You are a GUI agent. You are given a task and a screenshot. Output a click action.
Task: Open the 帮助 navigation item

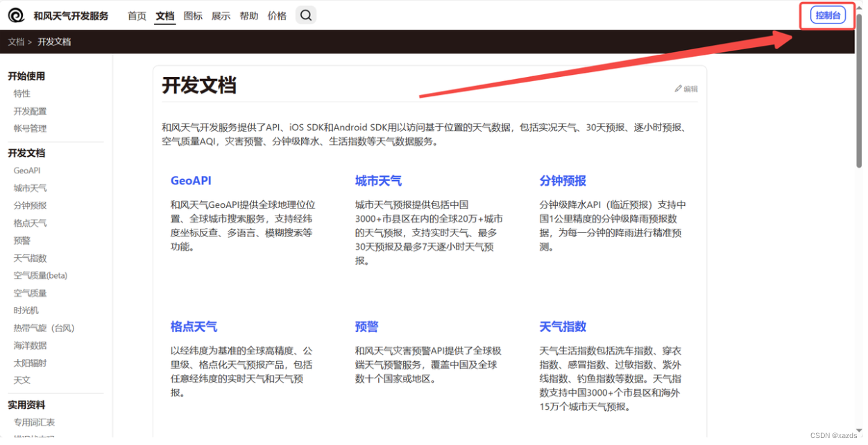tap(249, 16)
